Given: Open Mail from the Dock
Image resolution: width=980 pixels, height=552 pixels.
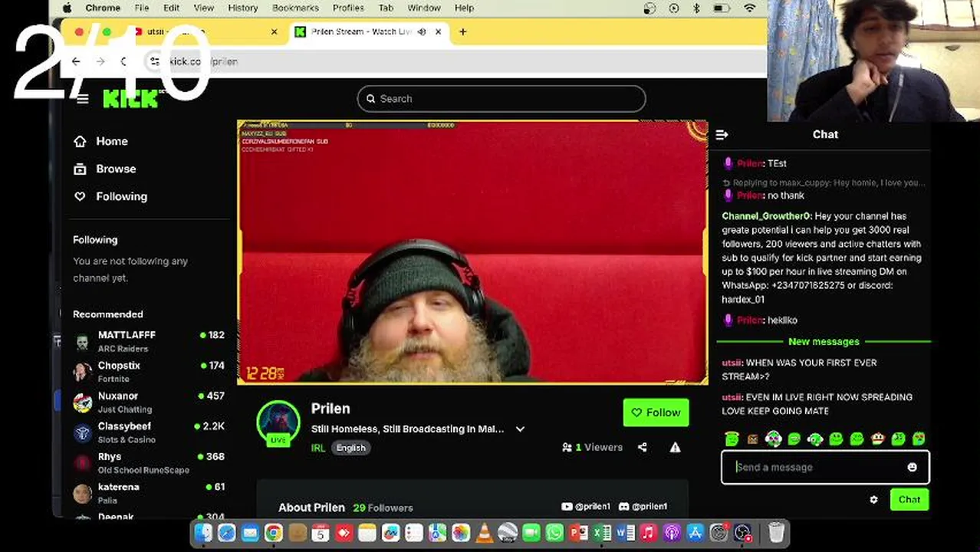Looking at the screenshot, I should coord(250,533).
